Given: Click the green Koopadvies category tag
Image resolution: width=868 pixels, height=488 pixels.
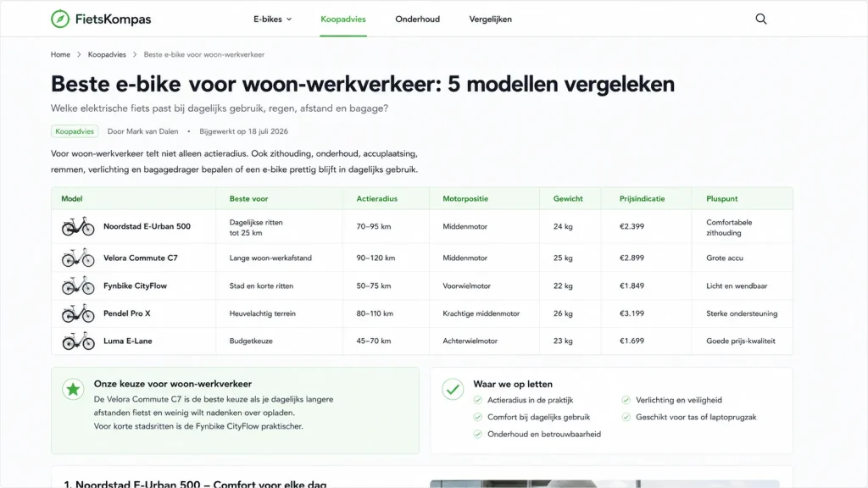Looking at the screenshot, I should click(75, 131).
